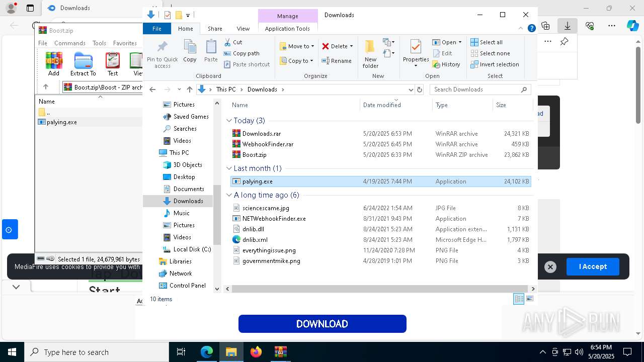Open file History
644x362 pixels.
(x=446, y=64)
